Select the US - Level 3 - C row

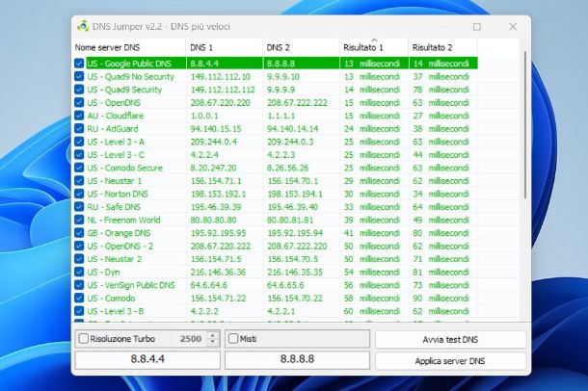coord(275,155)
